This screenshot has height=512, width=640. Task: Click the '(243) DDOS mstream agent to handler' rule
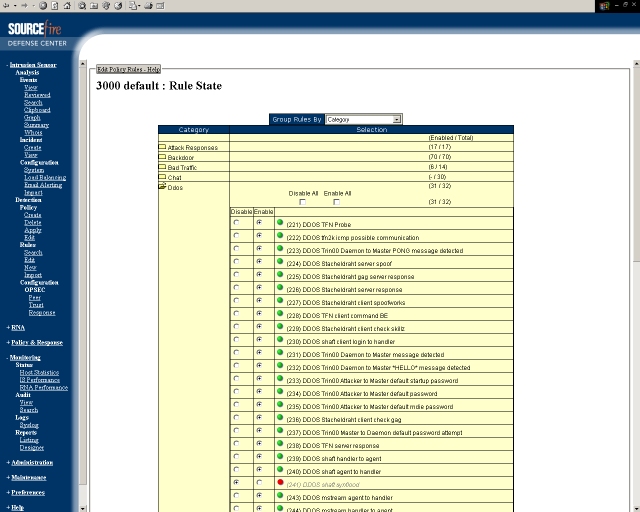[340, 498]
